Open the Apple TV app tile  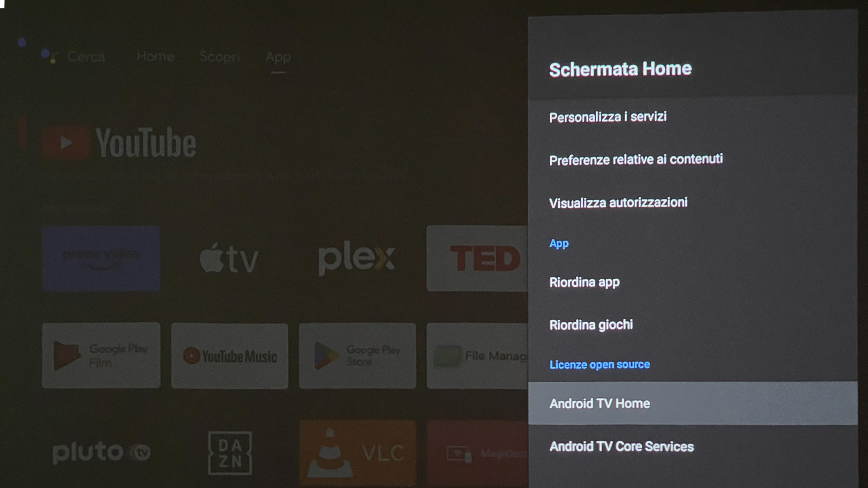(229, 258)
